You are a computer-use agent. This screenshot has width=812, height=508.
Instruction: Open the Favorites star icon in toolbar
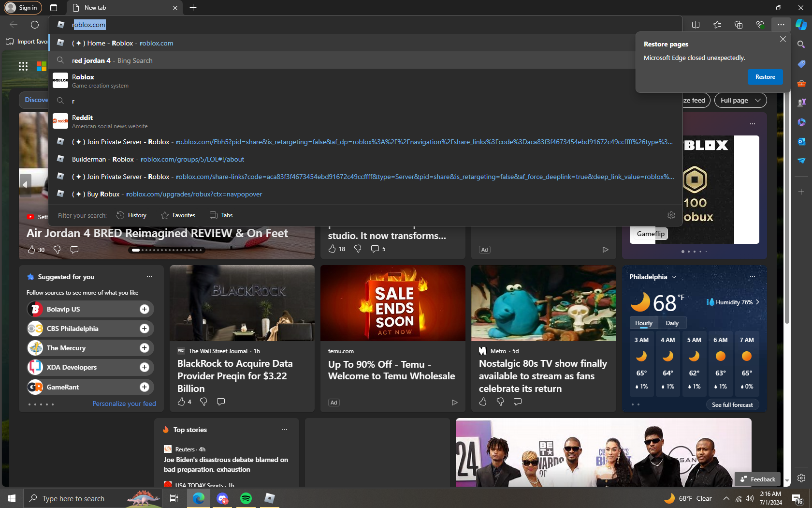pyautogui.click(x=717, y=25)
